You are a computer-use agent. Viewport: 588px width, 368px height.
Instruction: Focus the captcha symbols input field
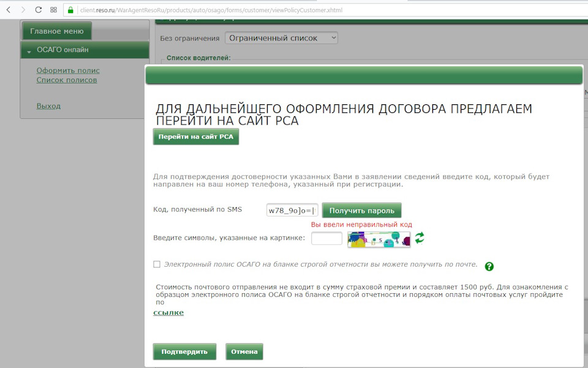(x=326, y=238)
